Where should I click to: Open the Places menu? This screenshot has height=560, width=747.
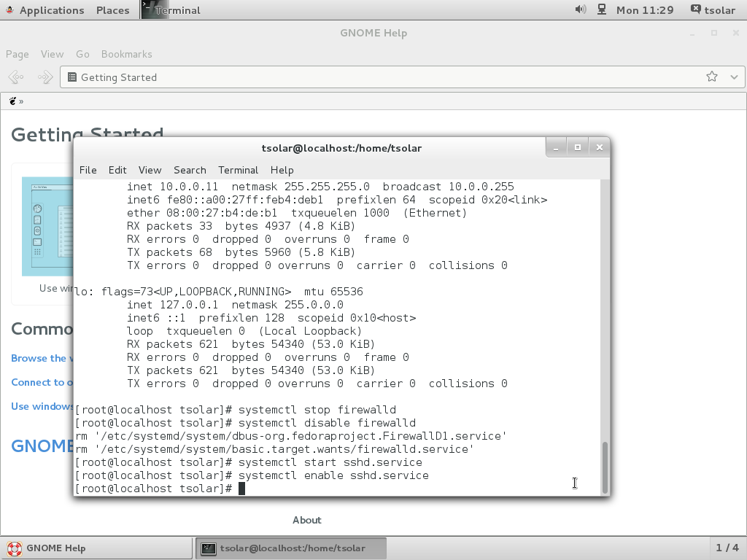point(113,10)
